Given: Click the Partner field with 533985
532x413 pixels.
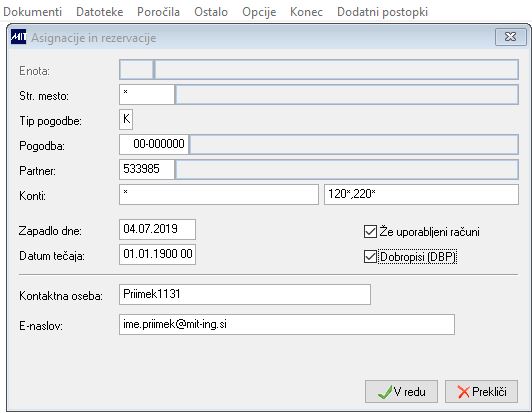Looking at the screenshot, I should [147, 169].
